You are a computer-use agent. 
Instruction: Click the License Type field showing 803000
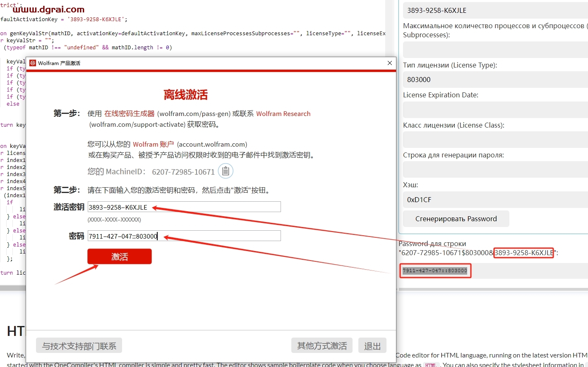tap(495, 80)
